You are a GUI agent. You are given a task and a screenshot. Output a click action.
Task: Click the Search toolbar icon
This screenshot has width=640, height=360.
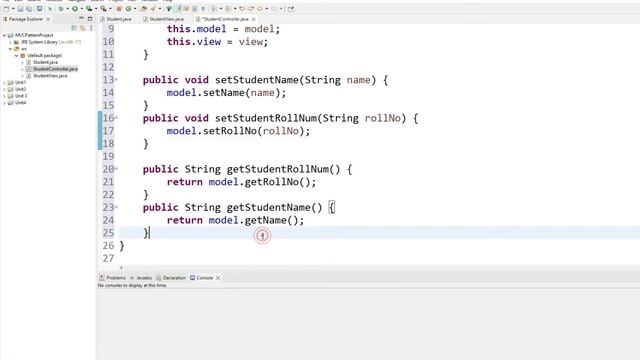pos(153,9)
